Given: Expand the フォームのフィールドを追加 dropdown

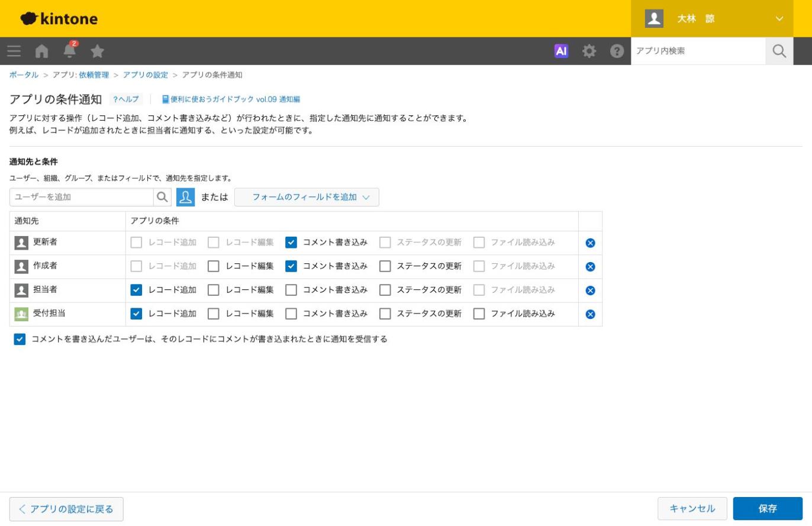Looking at the screenshot, I should tap(307, 197).
